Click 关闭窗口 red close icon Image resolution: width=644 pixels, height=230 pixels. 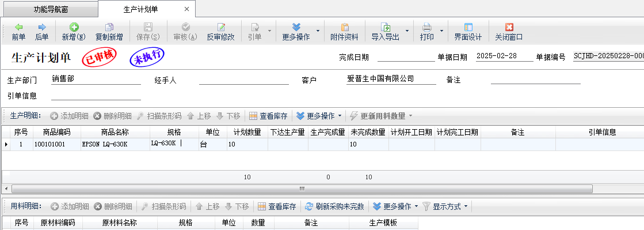tap(509, 28)
